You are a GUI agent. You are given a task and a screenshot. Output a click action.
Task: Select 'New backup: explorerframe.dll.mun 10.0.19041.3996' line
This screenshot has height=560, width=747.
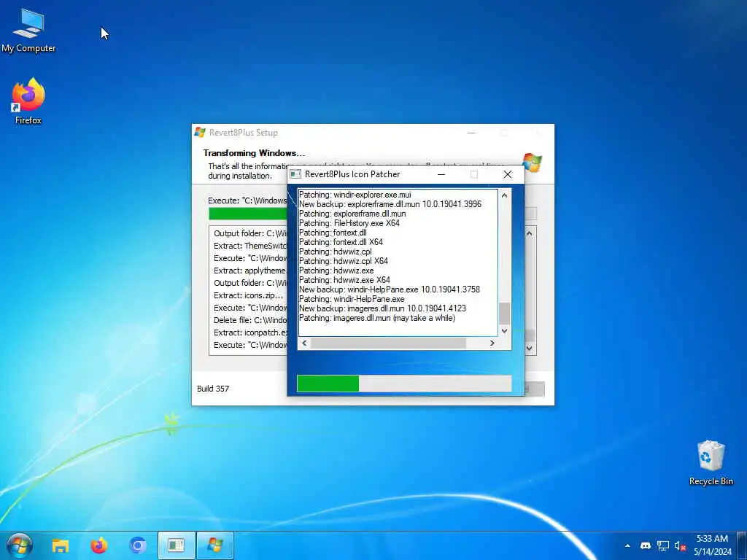(390, 204)
